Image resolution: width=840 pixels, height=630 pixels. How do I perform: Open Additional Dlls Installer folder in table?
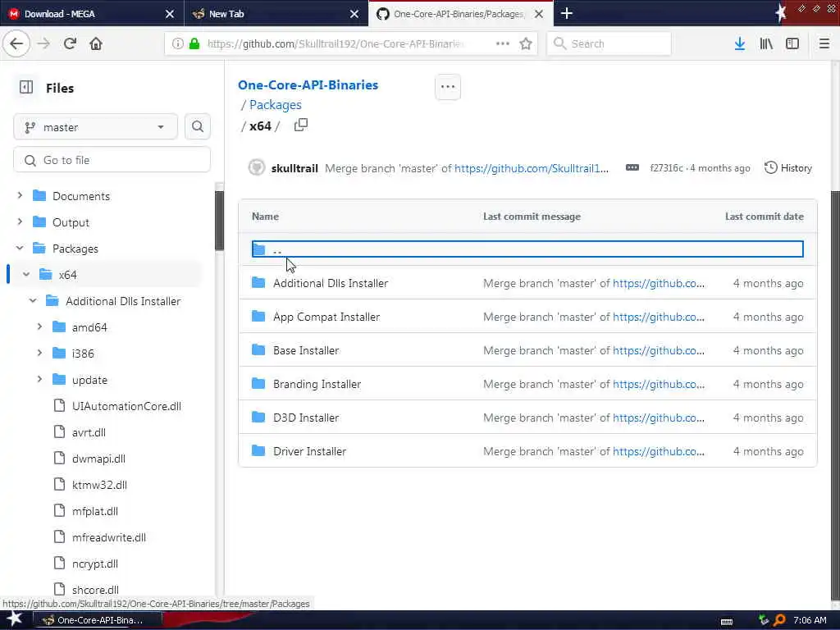click(331, 283)
